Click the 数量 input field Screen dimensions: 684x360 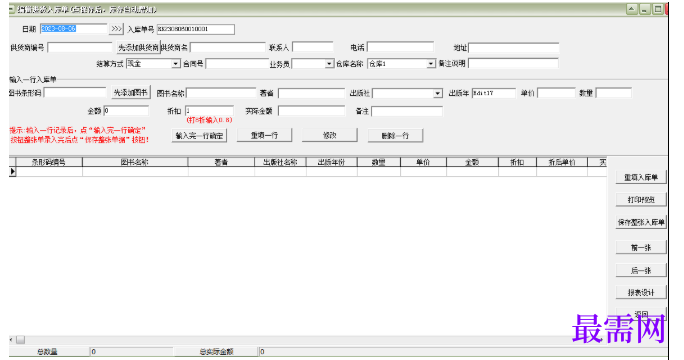pos(614,93)
